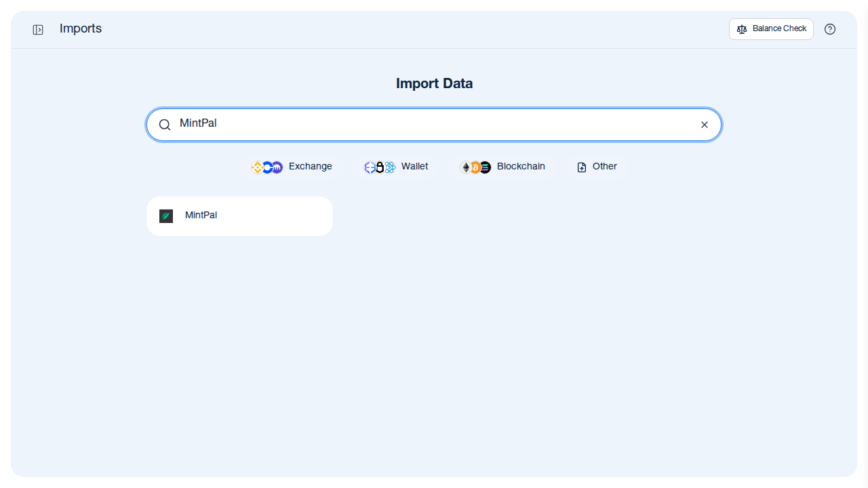Filter by Wallet category
Viewport: 868px width, 488px height.
[396, 167]
